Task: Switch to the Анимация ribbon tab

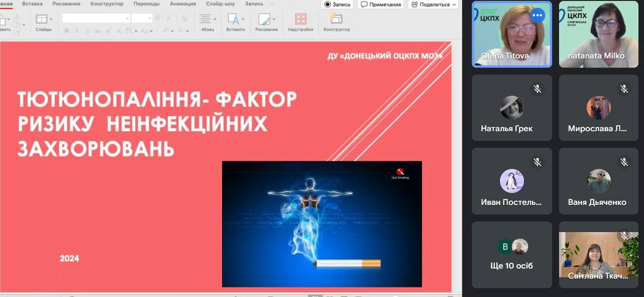Action: 183,4
